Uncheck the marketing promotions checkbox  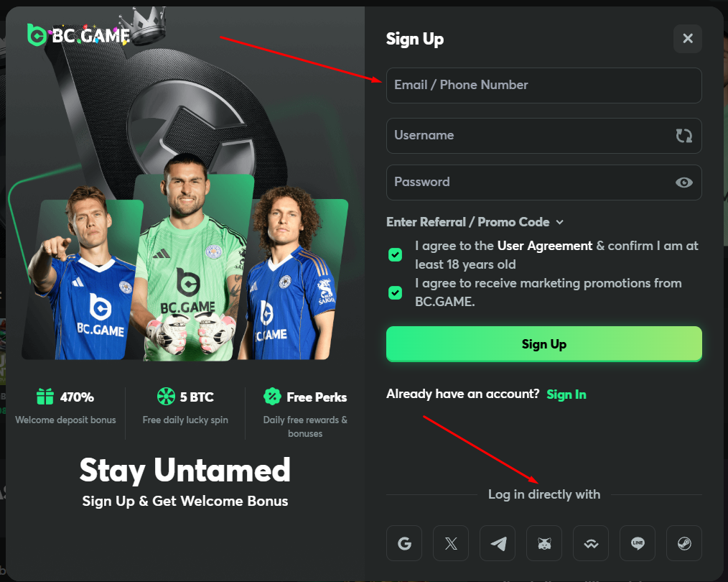pos(395,292)
